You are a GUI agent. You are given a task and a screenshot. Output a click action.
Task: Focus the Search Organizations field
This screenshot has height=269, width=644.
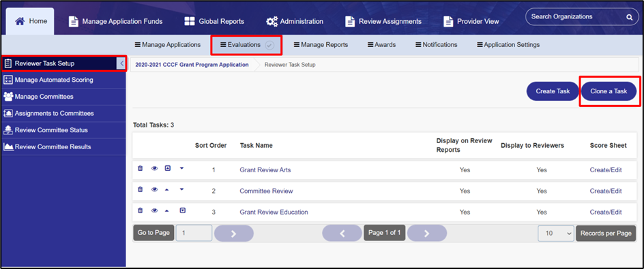(575, 17)
